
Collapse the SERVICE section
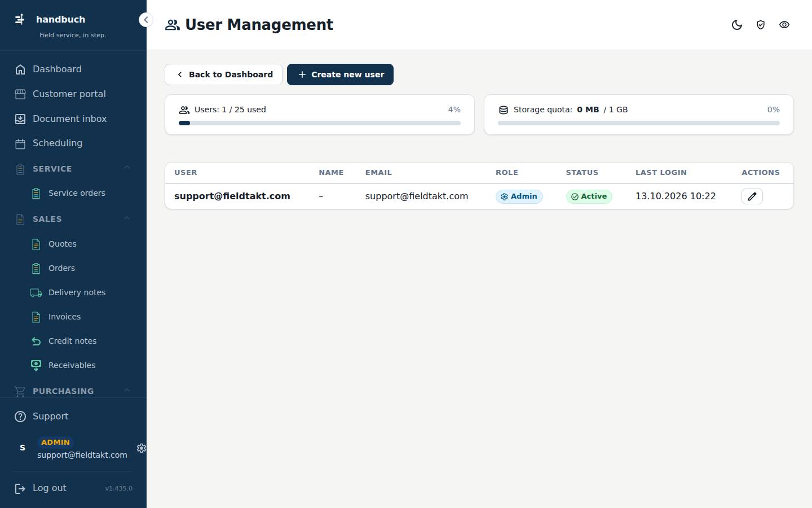coord(73,169)
